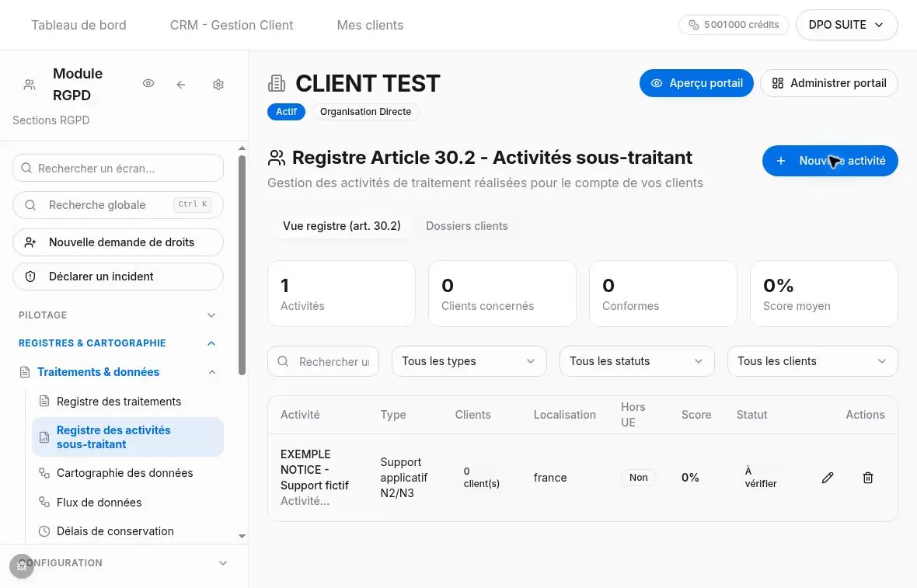Image resolution: width=917 pixels, height=588 pixels.
Task: Click the eye icon beside Module RGPD
Action: tap(148, 84)
